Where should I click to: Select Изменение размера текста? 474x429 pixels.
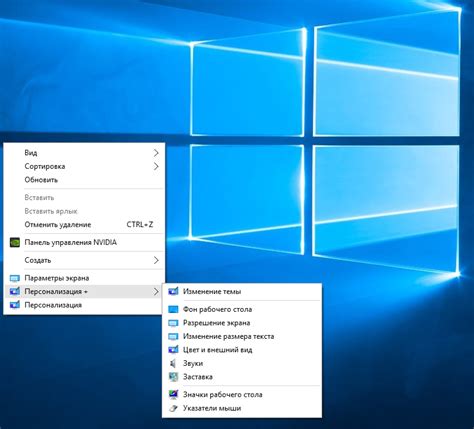point(242,336)
